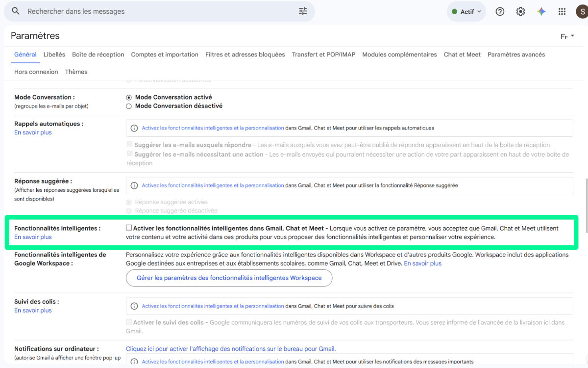Focus the Rechercher dans les messages field
This screenshot has height=368, width=588.
(159, 11)
